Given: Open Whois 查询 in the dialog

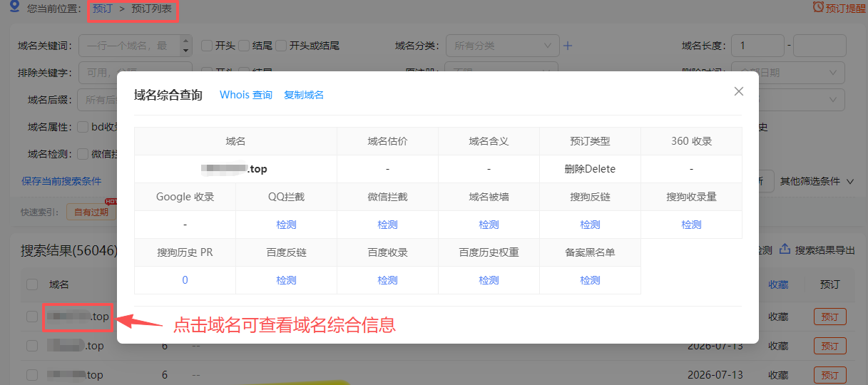Looking at the screenshot, I should point(246,95).
